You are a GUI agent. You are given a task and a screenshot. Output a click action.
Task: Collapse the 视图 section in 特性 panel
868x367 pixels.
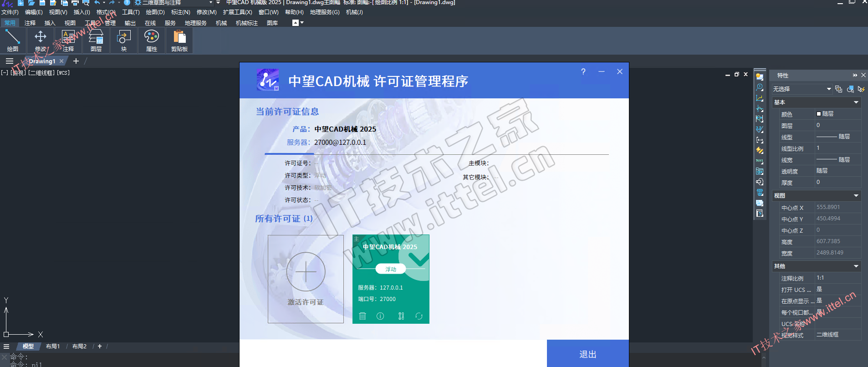856,196
